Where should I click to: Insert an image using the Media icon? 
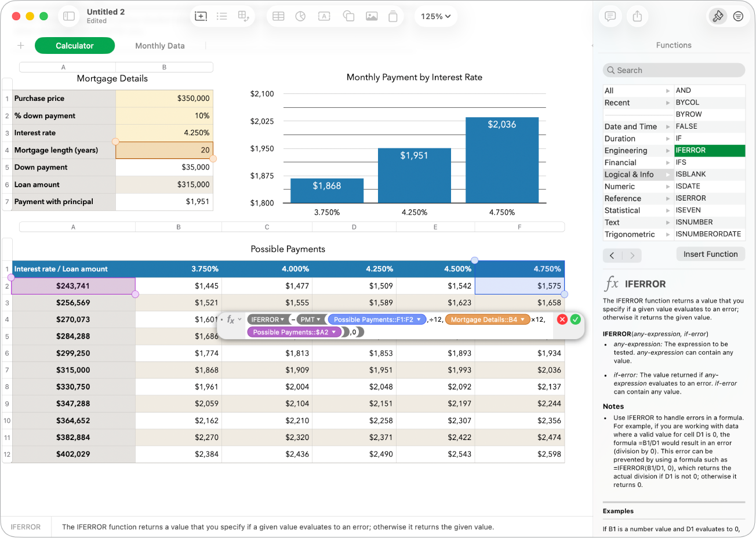tap(372, 16)
